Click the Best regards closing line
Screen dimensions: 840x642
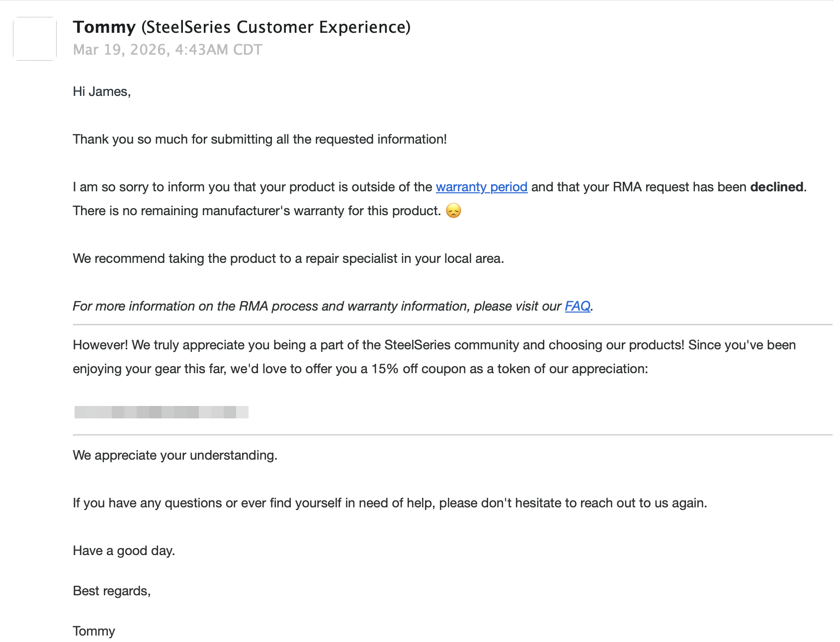pos(111,591)
